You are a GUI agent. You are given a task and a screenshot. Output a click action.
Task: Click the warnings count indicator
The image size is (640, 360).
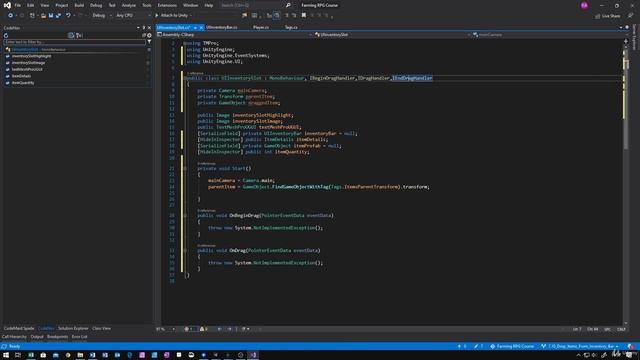204,329
